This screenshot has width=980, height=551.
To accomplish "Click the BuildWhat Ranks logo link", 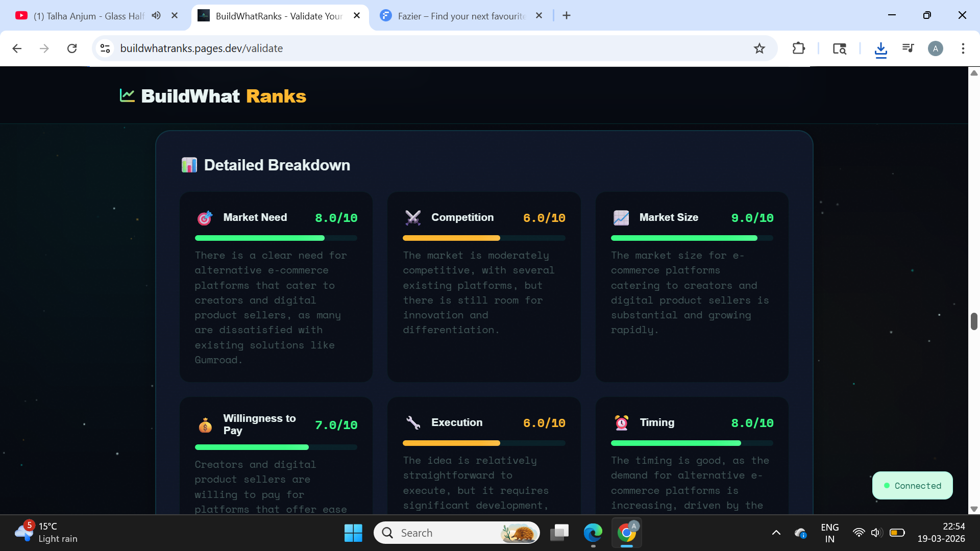I will coord(213,96).
